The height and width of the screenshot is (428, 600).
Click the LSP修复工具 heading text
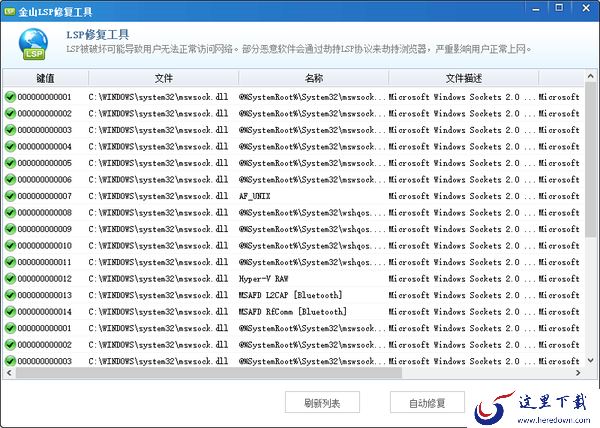tap(98, 35)
